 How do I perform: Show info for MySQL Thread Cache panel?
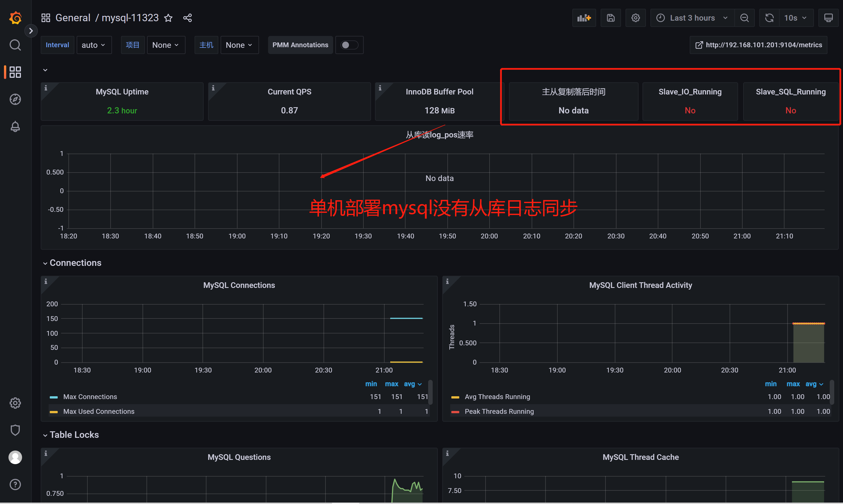447,453
